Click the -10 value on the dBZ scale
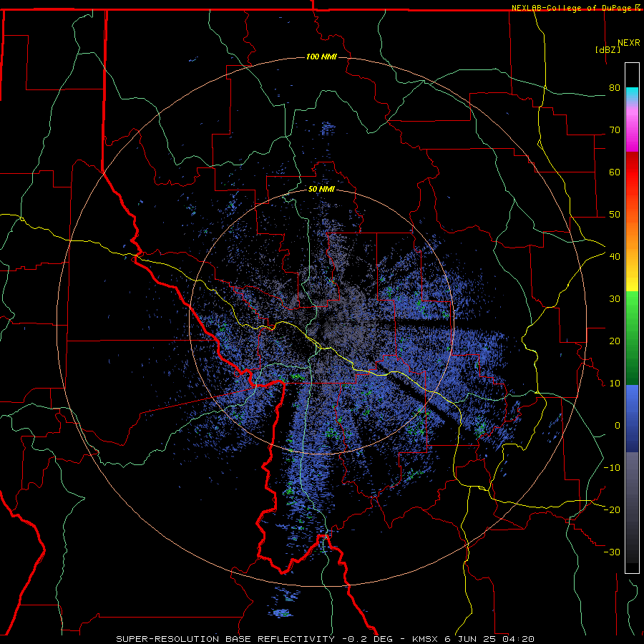The width and height of the screenshot is (644, 644). point(612,468)
